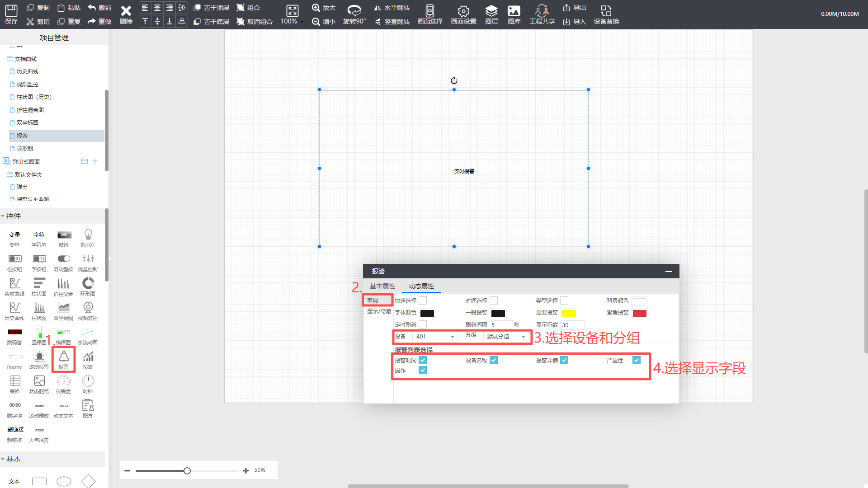Click the 取消组合 ungroup button

(x=255, y=21)
